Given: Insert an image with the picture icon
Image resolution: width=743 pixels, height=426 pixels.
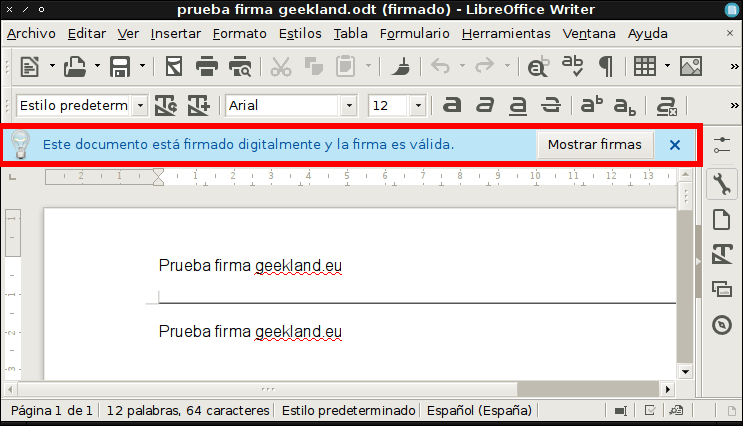Looking at the screenshot, I should [691, 66].
